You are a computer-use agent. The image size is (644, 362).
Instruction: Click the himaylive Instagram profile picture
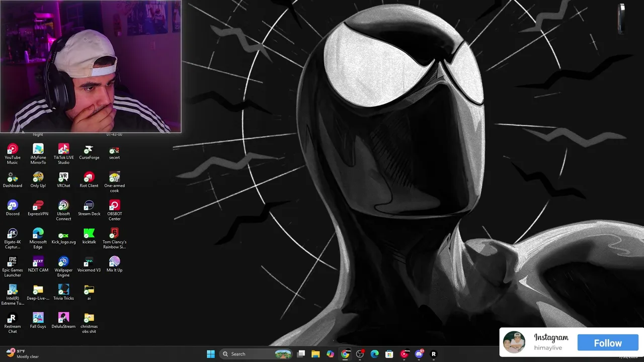514,342
